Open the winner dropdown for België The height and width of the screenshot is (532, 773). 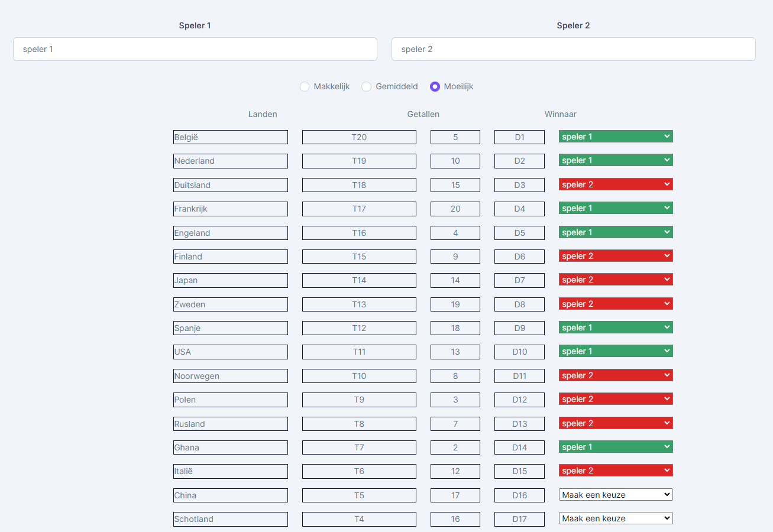point(616,137)
